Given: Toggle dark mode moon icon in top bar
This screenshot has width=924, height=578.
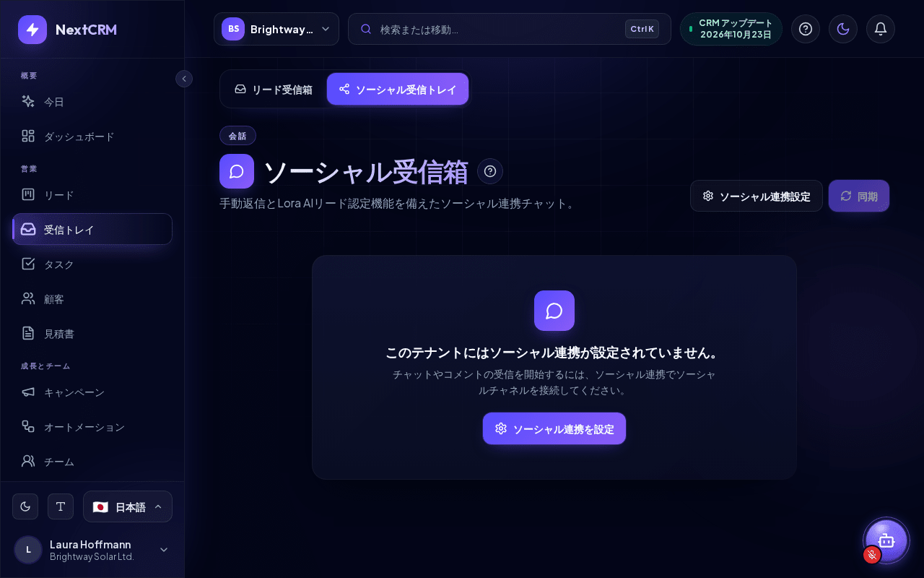Looking at the screenshot, I should point(843,29).
